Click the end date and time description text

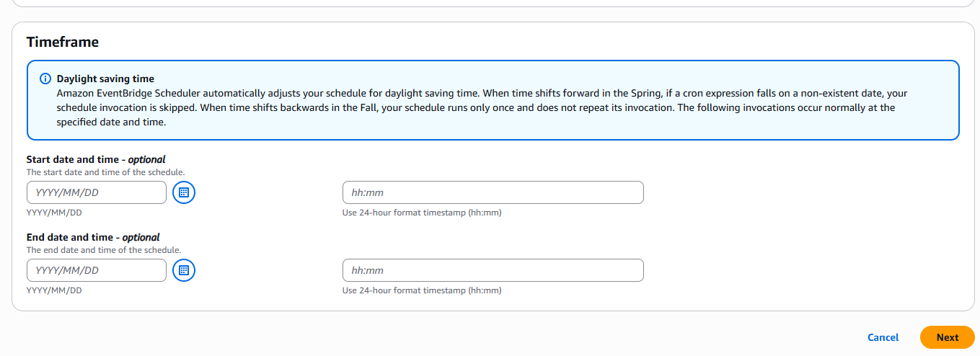point(103,250)
